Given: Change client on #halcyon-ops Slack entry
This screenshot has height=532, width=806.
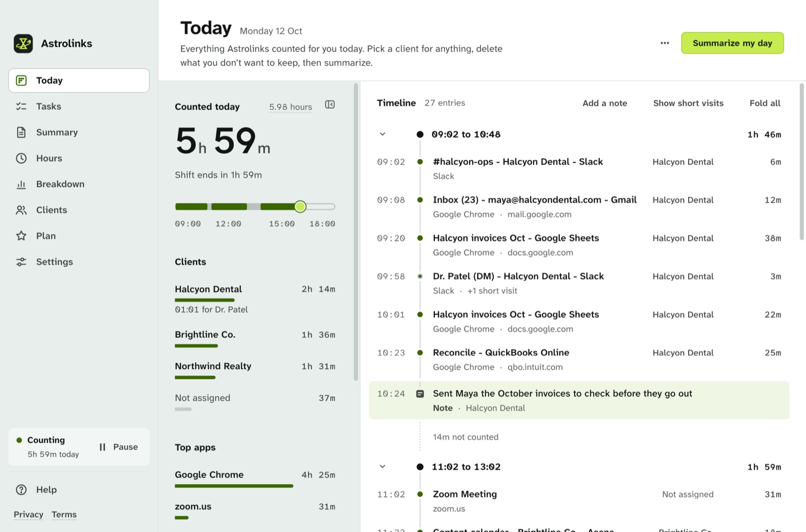Looking at the screenshot, I should (x=683, y=162).
